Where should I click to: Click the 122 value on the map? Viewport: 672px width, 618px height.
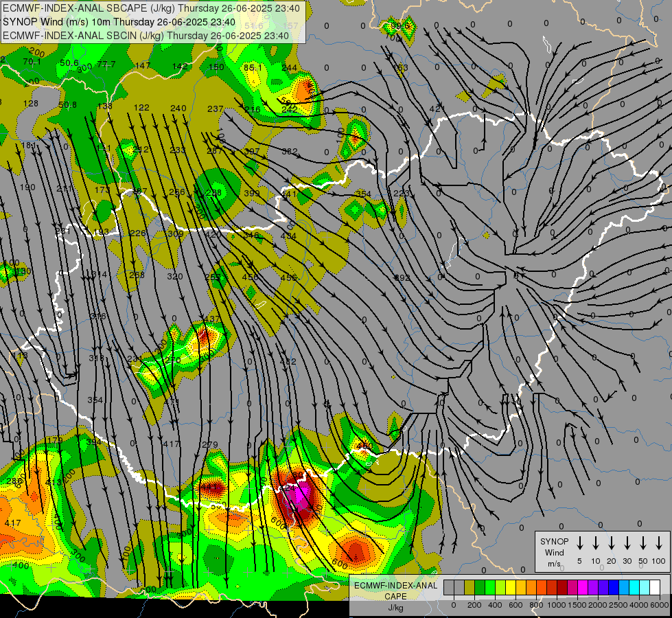(x=141, y=107)
